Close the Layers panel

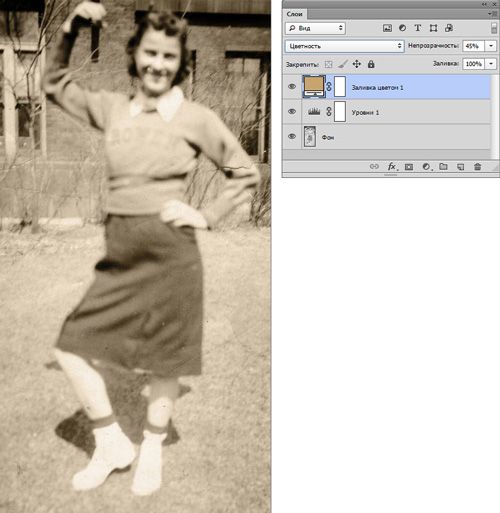click(494, 4)
